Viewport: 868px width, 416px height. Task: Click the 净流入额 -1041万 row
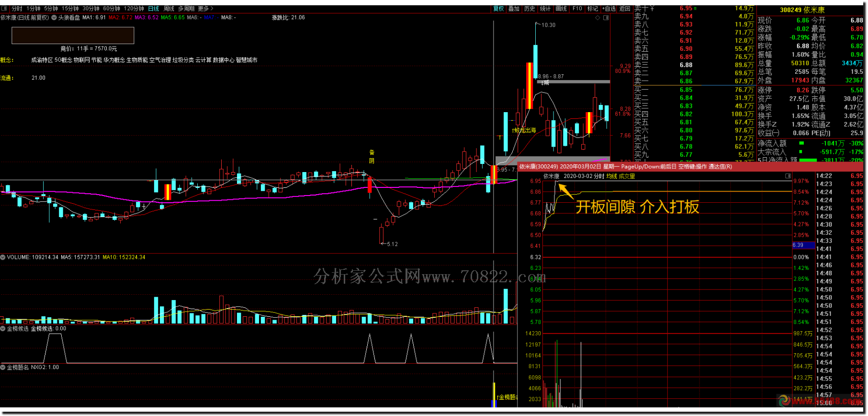(x=810, y=143)
